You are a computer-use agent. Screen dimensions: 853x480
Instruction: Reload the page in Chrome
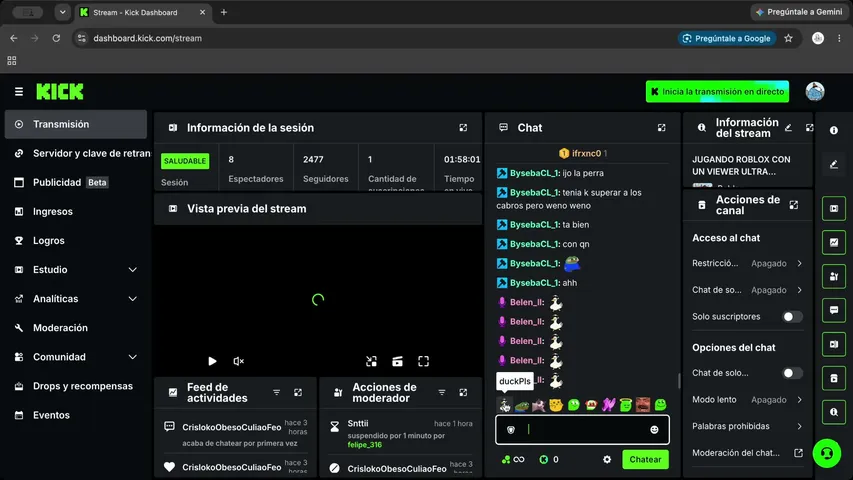(56, 38)
